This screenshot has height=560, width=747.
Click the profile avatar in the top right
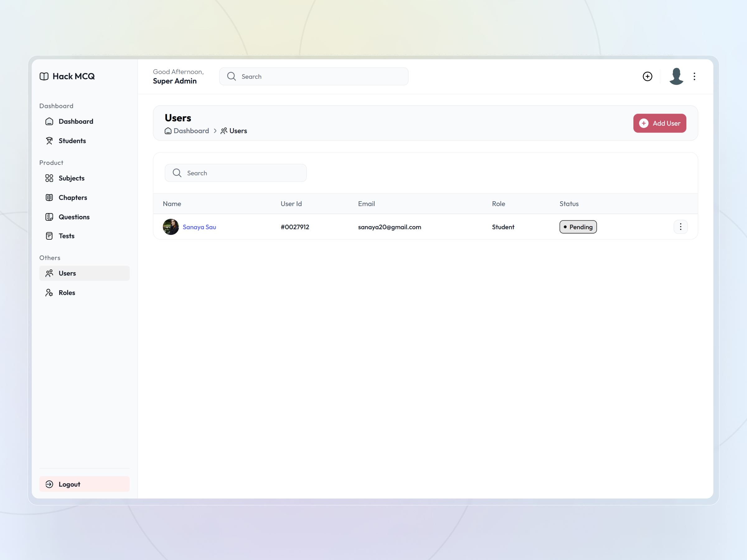click(x=676, y=76)
